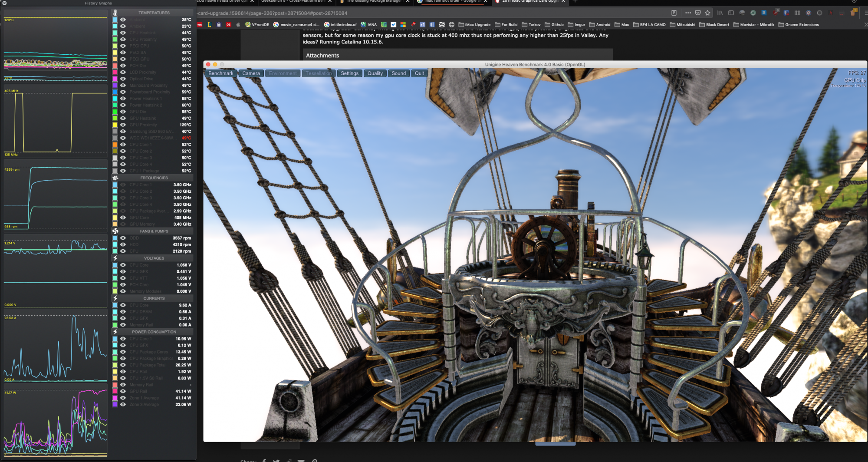Click the Samsung SSD 860 EV temperature row
This screenshot has height=462, width=868.
(x=152, y=132)
